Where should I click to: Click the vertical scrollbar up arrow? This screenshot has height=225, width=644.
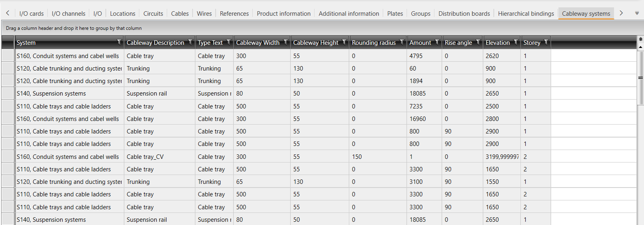(640, 47)
